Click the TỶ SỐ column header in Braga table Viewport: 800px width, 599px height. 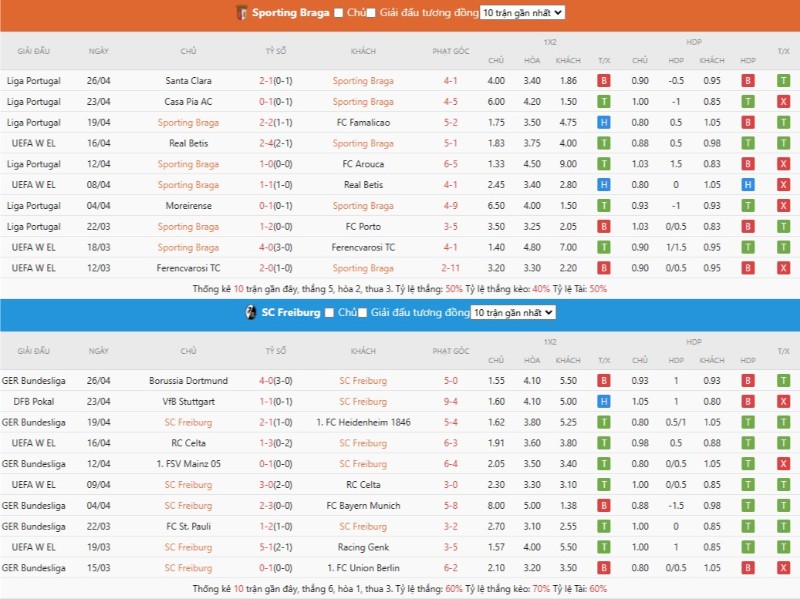pos(276,51)
